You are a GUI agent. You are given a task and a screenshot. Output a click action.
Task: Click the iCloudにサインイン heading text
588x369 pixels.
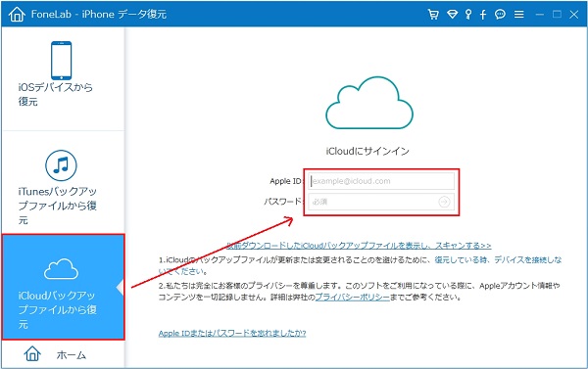[367, 151]
